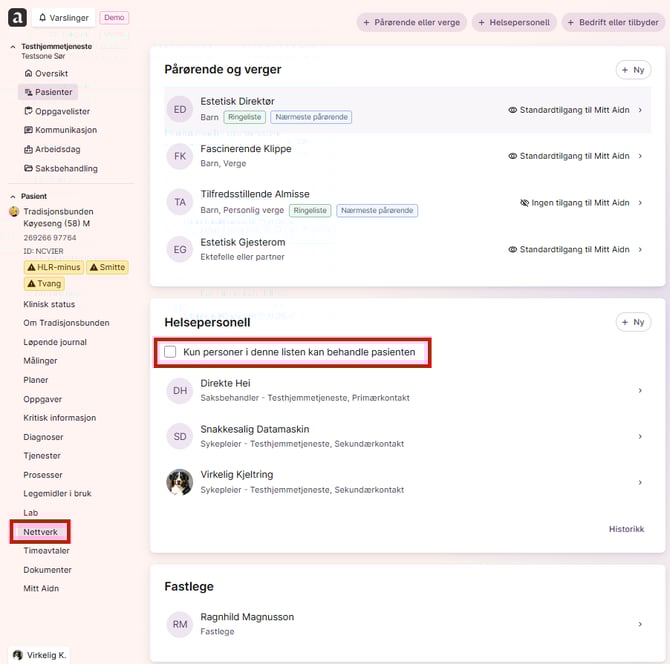
Task: Open the Historikk link
Action: (x=626, y=529)
